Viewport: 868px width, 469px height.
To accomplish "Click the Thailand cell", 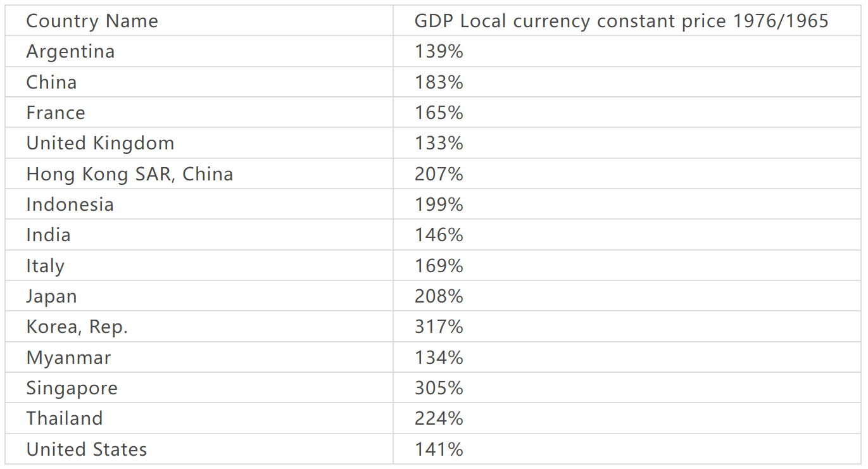I will pyautogui.click(x=64, y=418).
